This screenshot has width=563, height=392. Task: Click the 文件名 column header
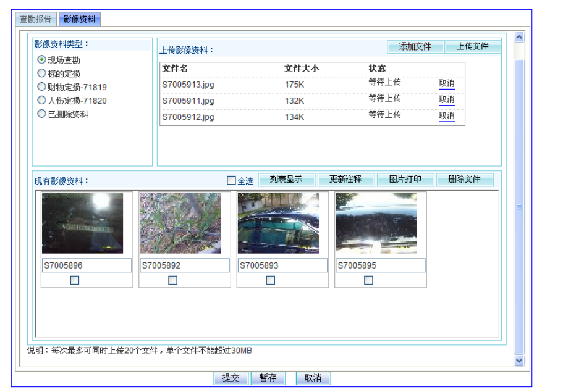[175, 69]
